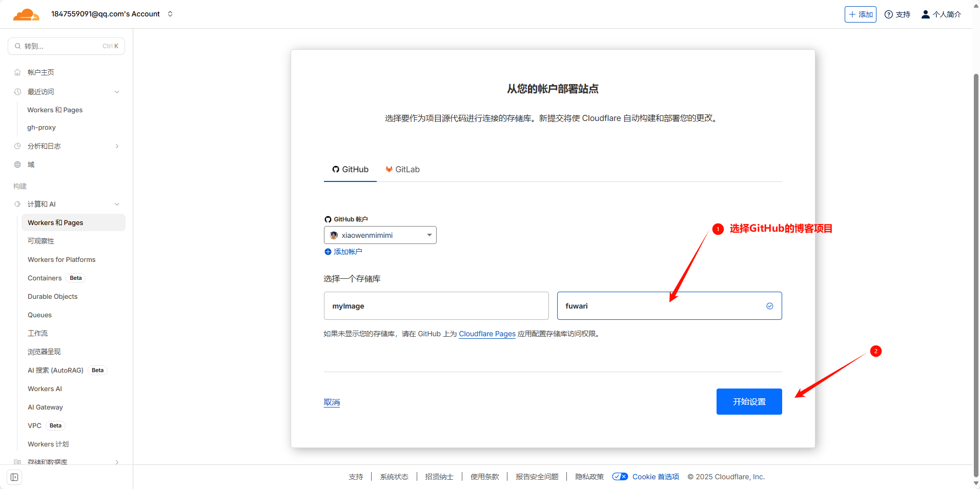The height and width of the screenshot is (489, 980).
Task: Select the myImage repository option
Action: click(436, 306)
